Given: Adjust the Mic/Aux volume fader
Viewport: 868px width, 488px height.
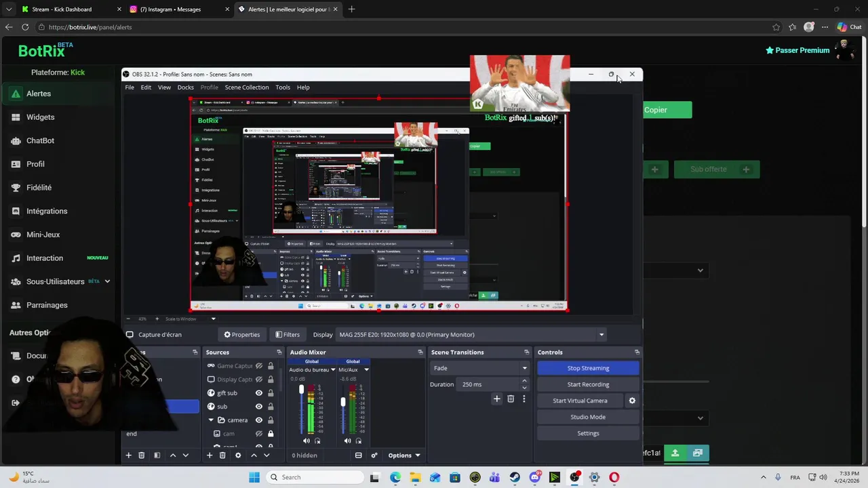Looking at the screenshot, I should click(x=343, y=403).
